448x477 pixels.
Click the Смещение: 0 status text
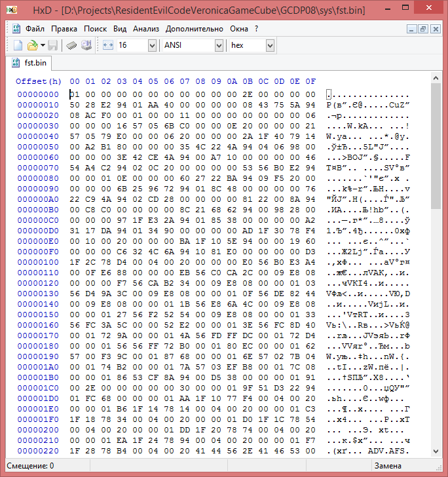[x=30, y=466]
